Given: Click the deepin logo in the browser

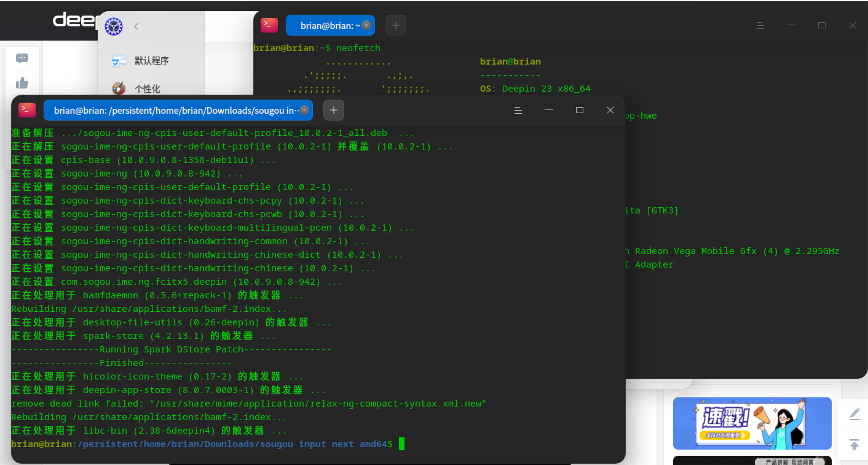Looking at the screenshot, I should 75,20.
